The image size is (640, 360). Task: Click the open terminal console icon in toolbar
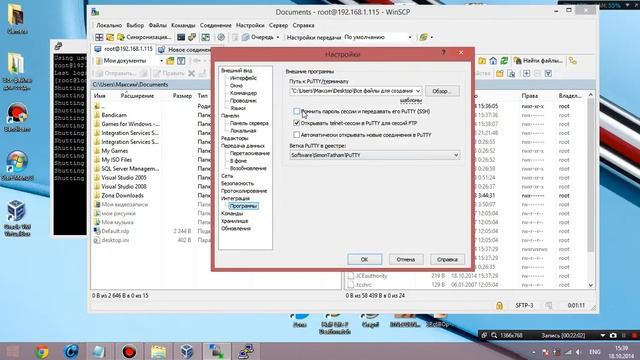point(181,37)
